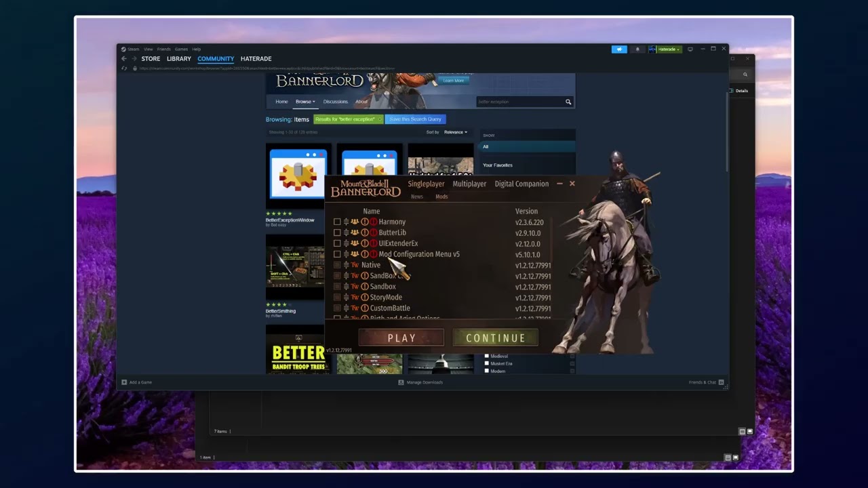Open the BetterExceptionWindow workshop thumbnail
This screenshot has width=868, height=488.
tap(298, 176)
